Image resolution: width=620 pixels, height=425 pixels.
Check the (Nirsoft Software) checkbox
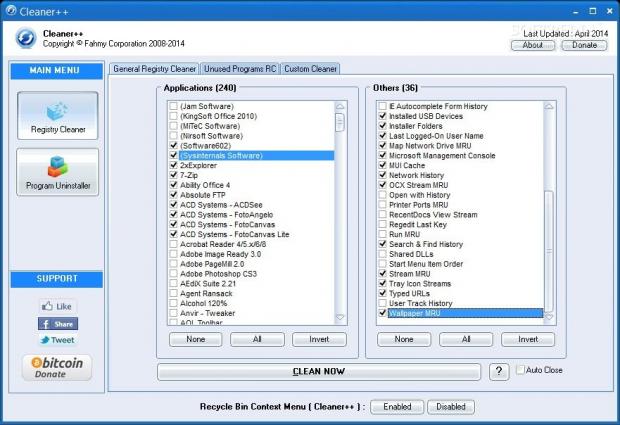click(174, 136)
